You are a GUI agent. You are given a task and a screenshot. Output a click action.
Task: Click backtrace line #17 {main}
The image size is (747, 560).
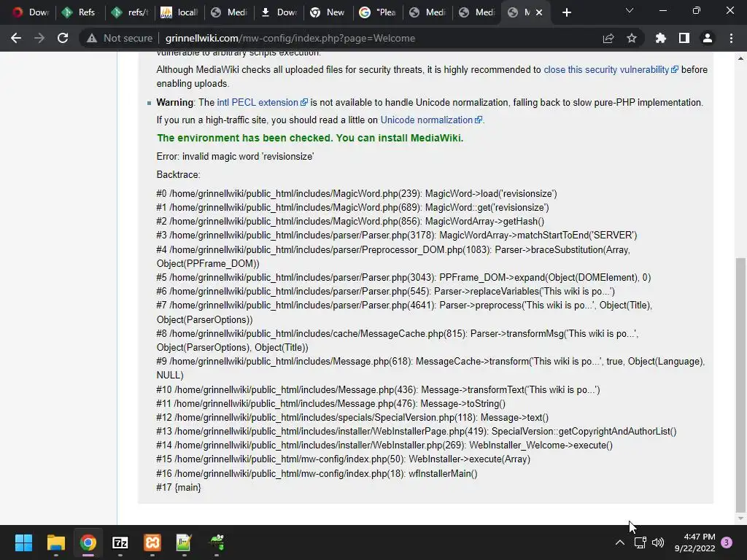click(x=179, y=488)
